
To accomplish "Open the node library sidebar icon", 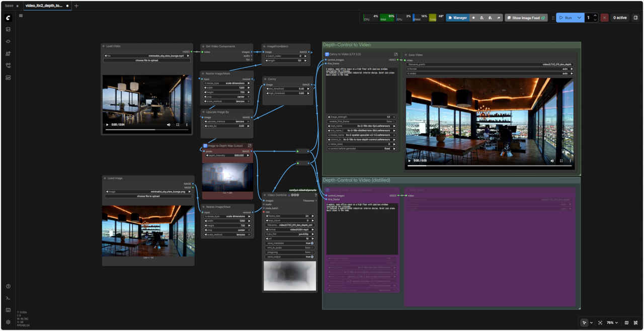I will pyautogui.click(x=8, y=41).
